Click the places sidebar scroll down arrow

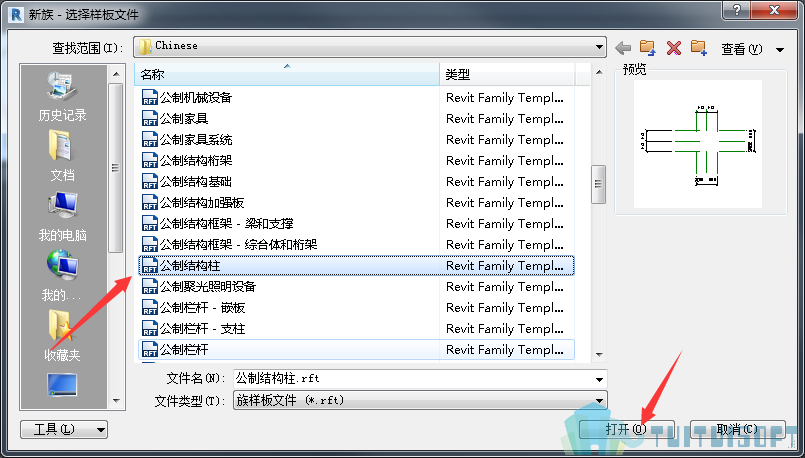coord(117,400)
